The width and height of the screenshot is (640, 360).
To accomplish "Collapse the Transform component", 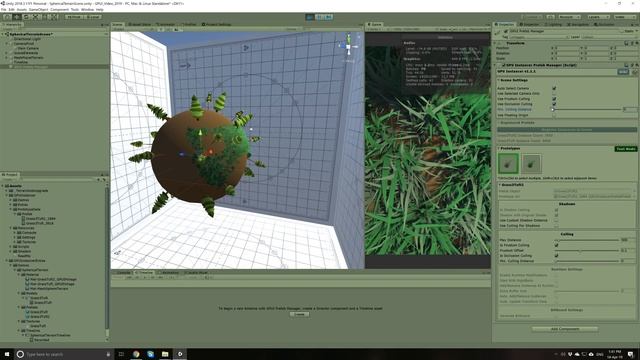I will point(496,43).
